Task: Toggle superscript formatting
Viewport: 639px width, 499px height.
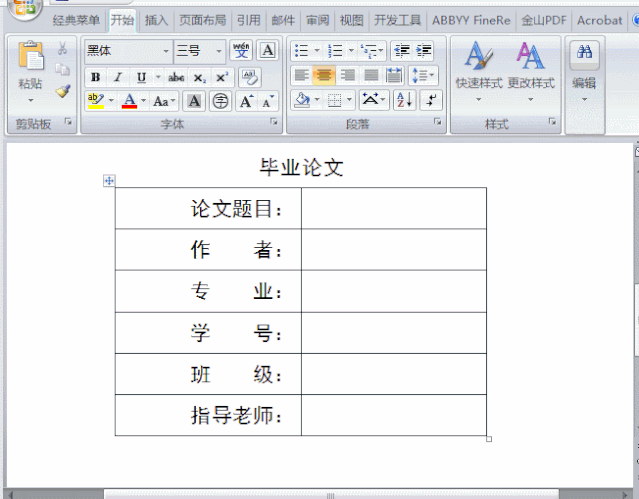Action: (222, 77)
